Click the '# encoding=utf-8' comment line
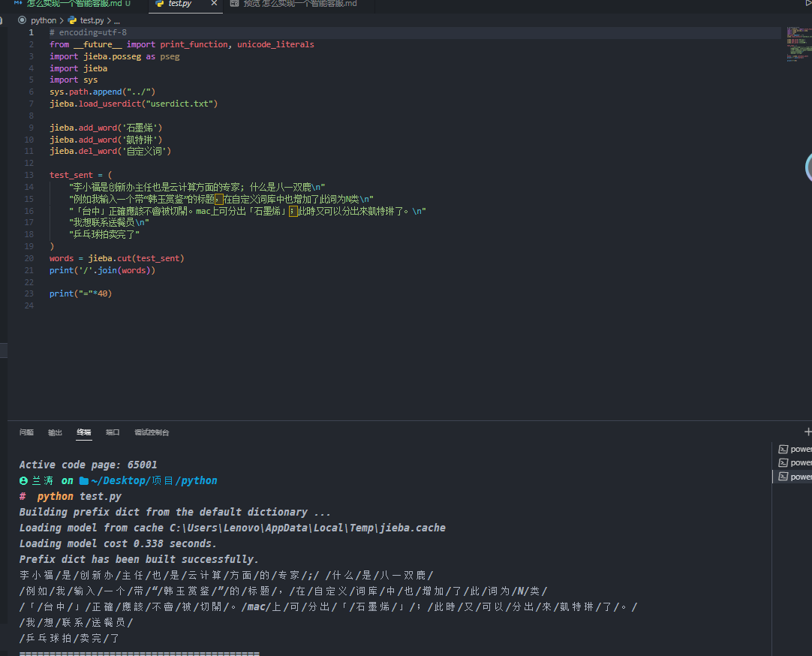Viewport: 812px width, 656px height. [x=88, y=32]
